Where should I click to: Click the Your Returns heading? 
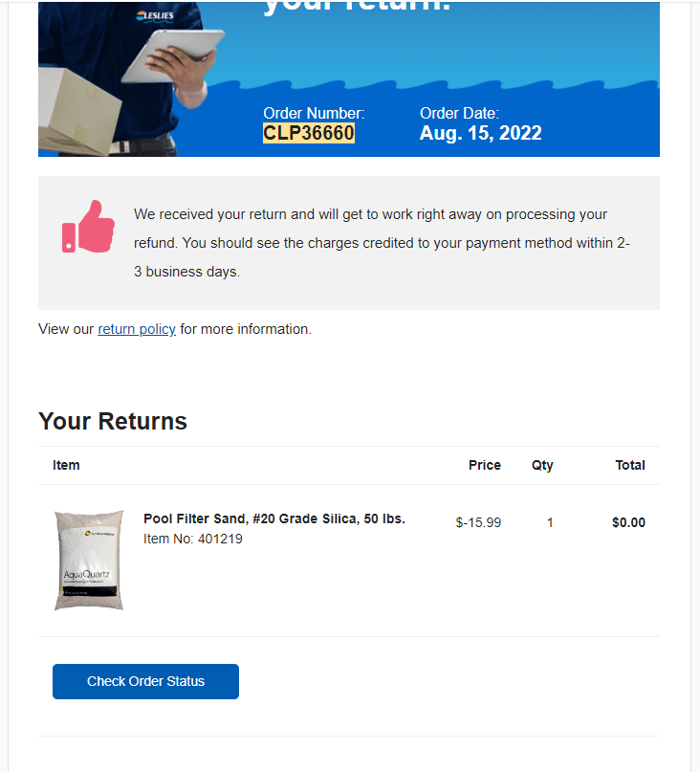[113, 422]
